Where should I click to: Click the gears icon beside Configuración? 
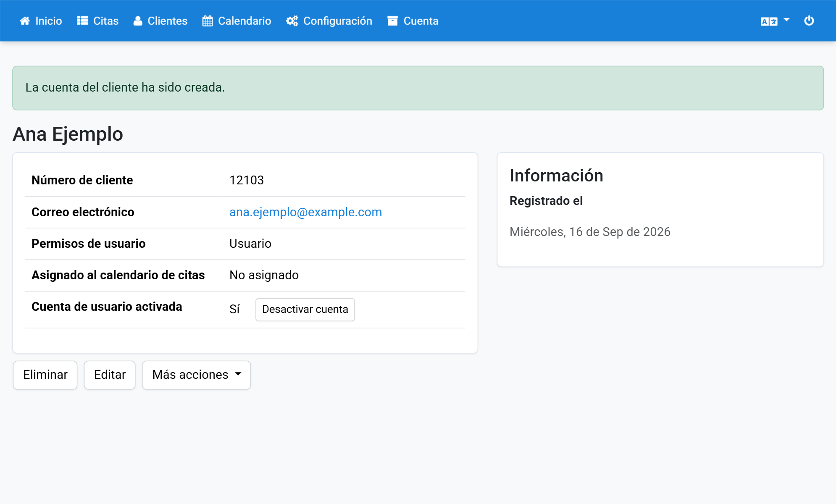click(292, 21)
